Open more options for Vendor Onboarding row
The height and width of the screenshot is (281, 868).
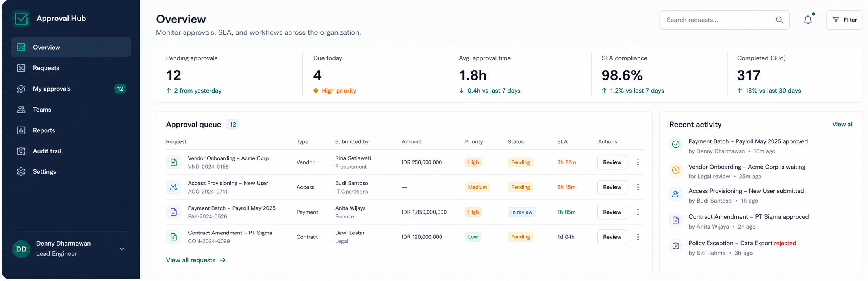point(638,162)
